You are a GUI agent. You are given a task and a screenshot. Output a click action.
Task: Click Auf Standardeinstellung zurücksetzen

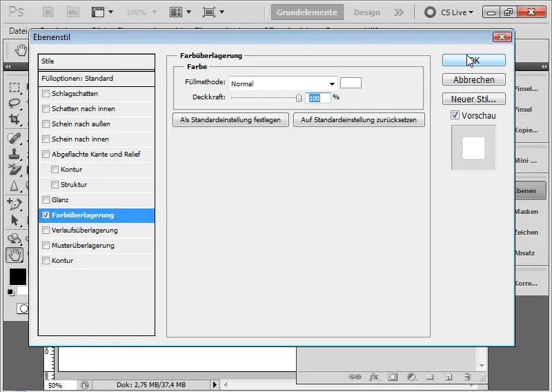click(x=359, y=120)
